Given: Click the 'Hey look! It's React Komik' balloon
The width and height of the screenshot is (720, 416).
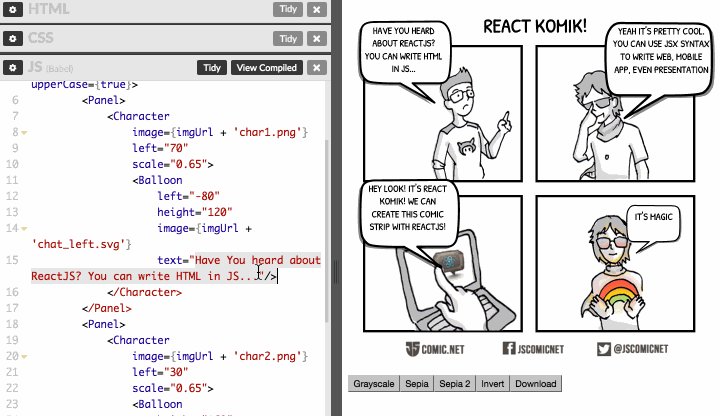Looking at the screenshot, I should [409, 216].
